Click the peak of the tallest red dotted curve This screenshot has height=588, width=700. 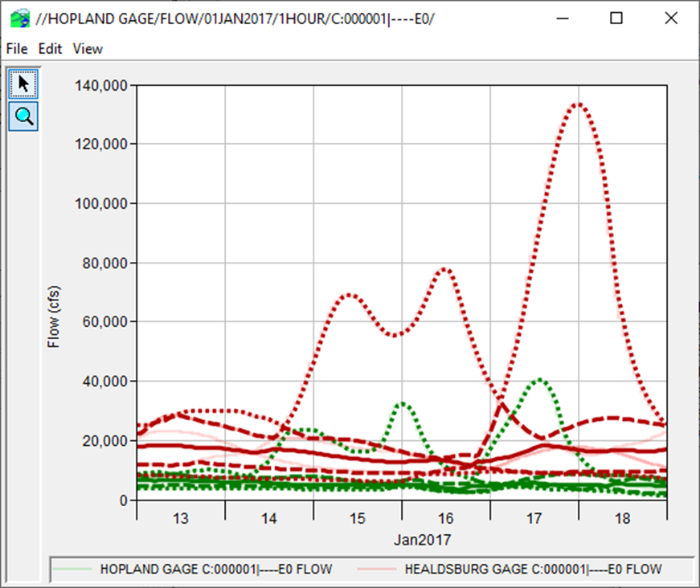[x=577, y=104]
